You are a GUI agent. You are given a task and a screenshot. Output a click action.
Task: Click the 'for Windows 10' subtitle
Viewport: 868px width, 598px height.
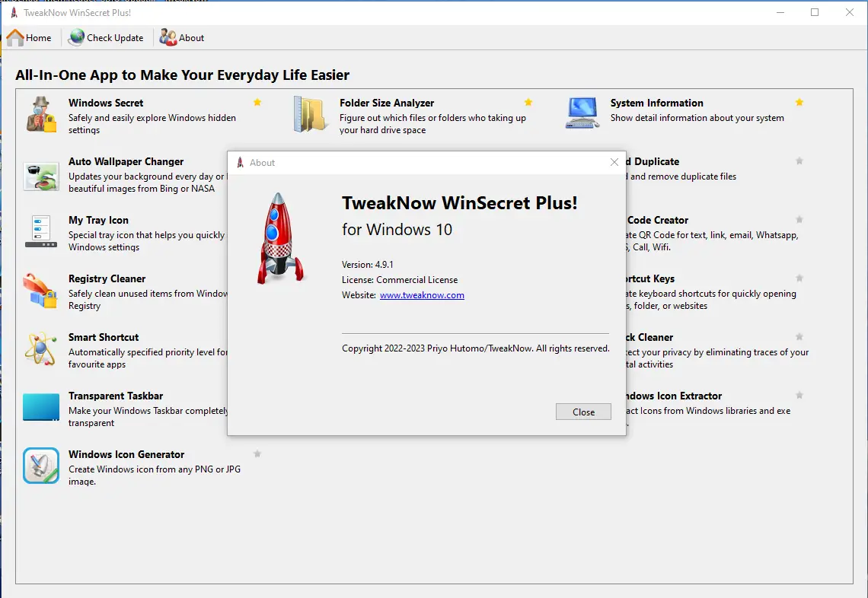coord(397,230)
